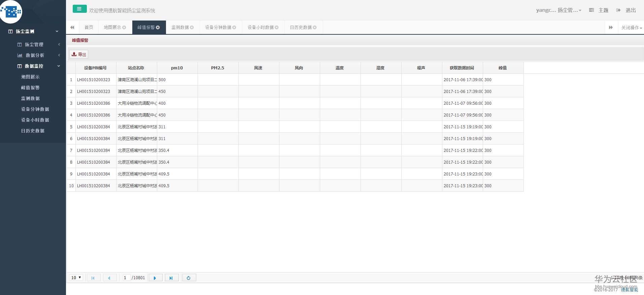This screenshot has height=295, width=644.
Task: Go to the first page of results
Action: pos(93,278)
